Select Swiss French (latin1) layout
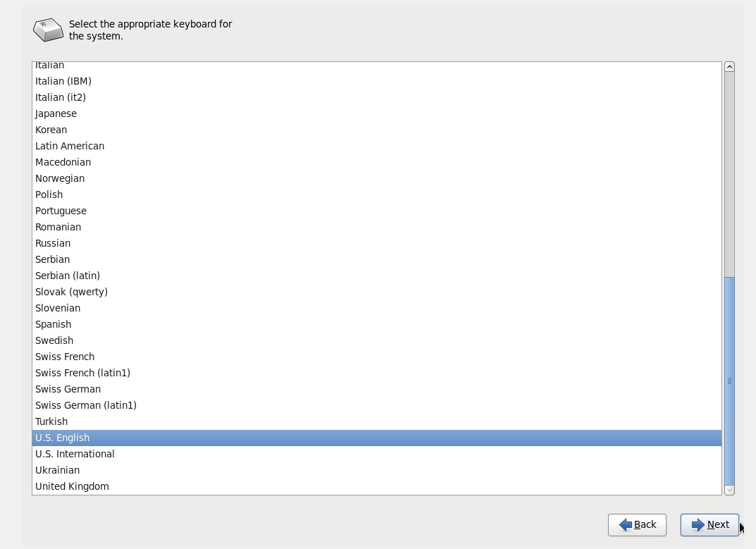Image resolution: width=756 pixels, height=549 pixels. (376, 373)
